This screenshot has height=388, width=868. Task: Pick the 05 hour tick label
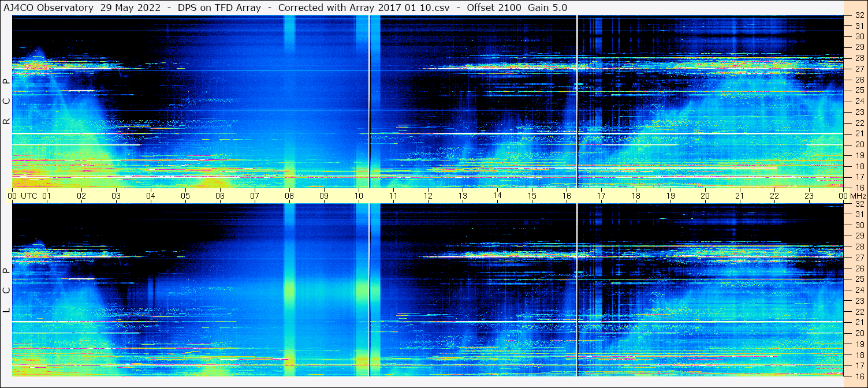point(185,196)
